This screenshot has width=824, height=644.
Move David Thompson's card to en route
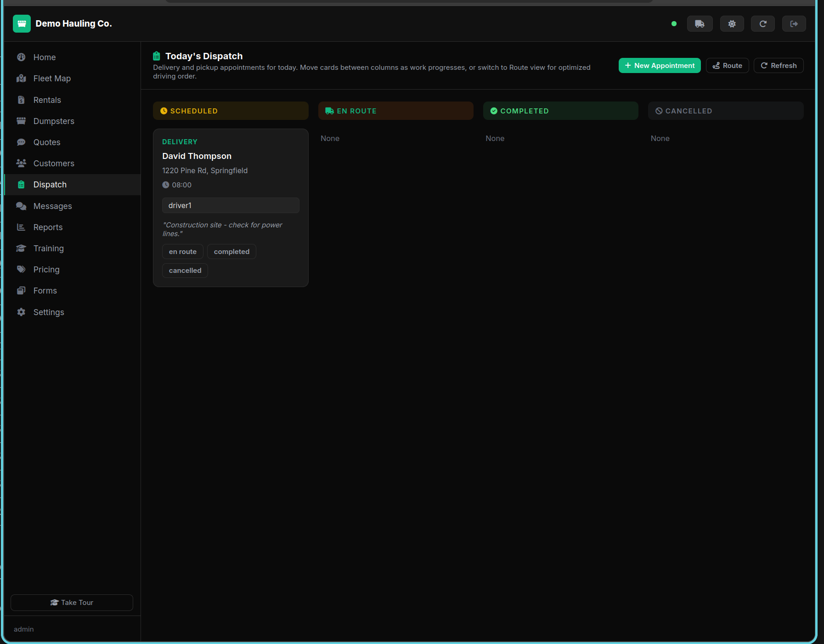(182, 251)
